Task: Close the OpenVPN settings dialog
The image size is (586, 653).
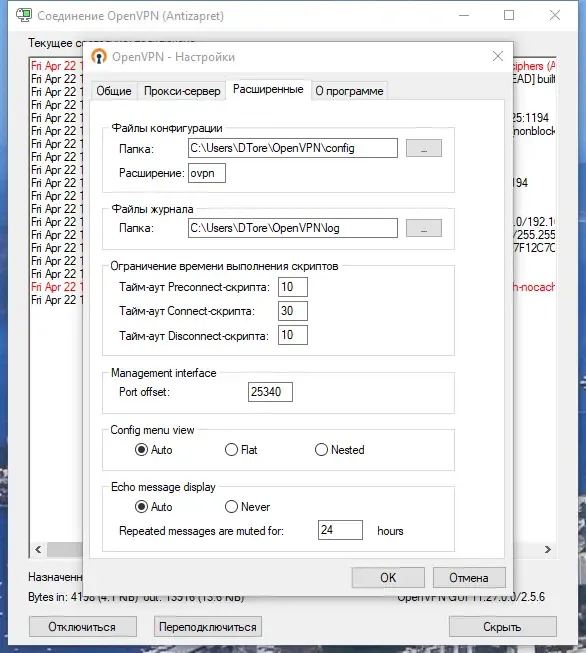Action: click(498, 56)
